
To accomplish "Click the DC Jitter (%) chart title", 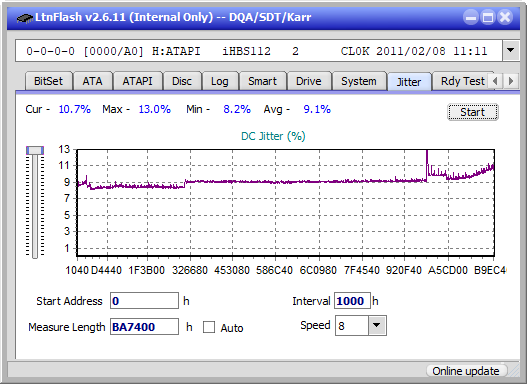I will (273, 136).
